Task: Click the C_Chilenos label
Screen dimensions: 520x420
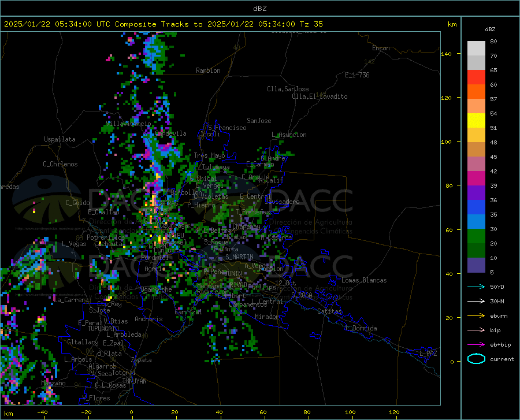Action: (x=60, y=163)
